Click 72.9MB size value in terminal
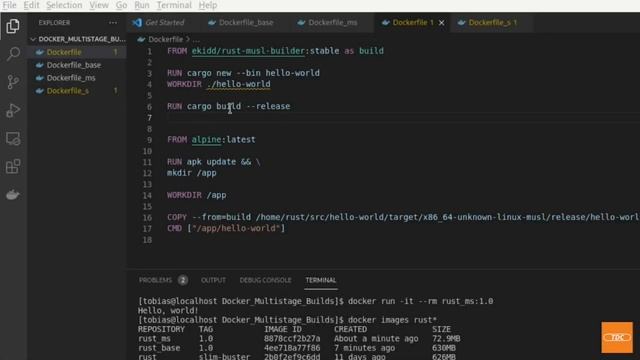Image resolution: width=640 pixels, height=360 pixels. click(446, 339)
